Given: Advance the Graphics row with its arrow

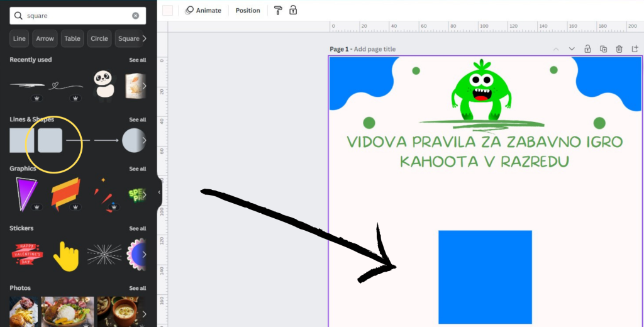Looking at the screenshot, I should (144, 194).
